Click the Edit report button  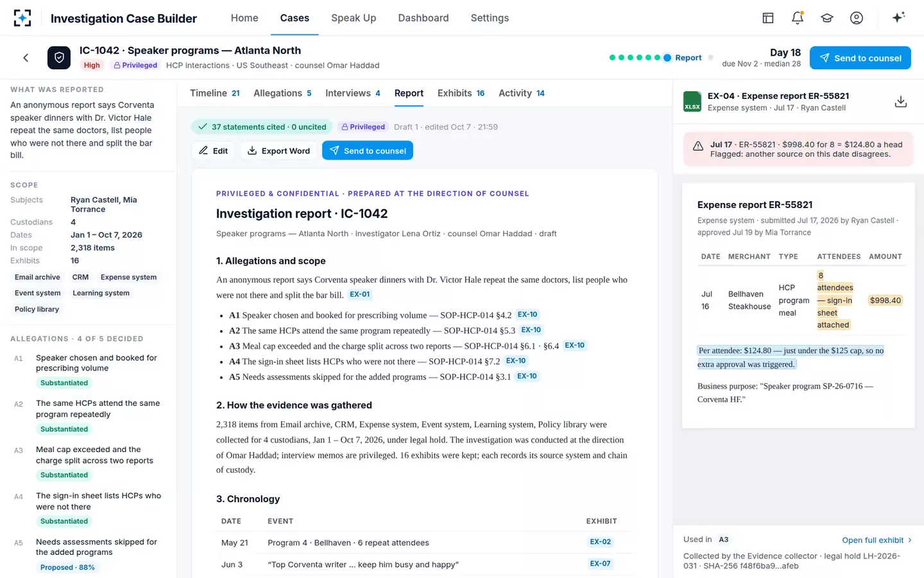(x=213, y=150)
